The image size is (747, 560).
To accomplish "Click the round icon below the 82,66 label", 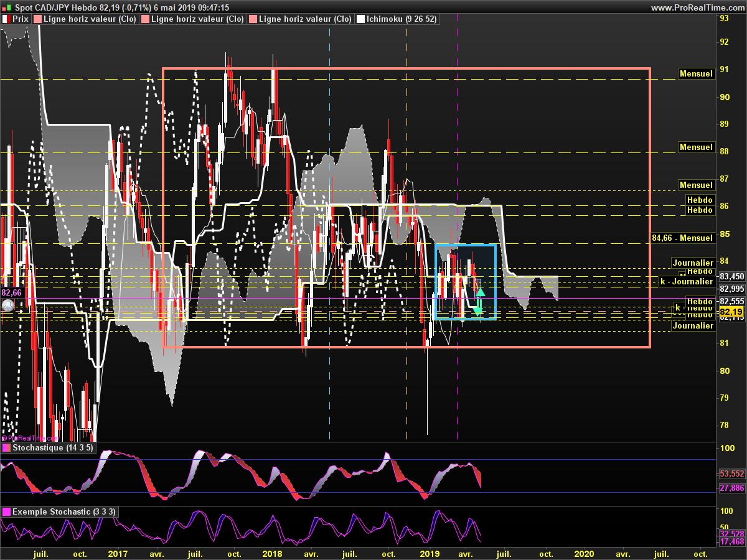I will (x=8, y=306).
